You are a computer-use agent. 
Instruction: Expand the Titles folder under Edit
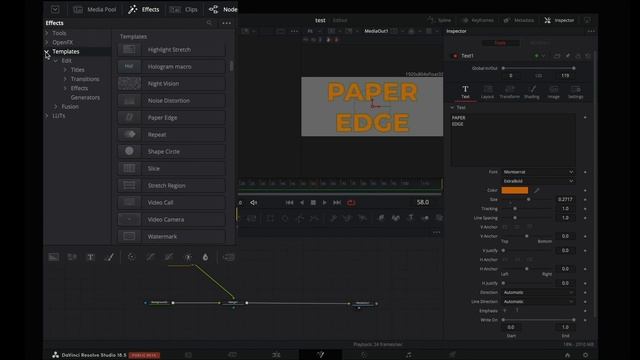click(x=65, y=70)
